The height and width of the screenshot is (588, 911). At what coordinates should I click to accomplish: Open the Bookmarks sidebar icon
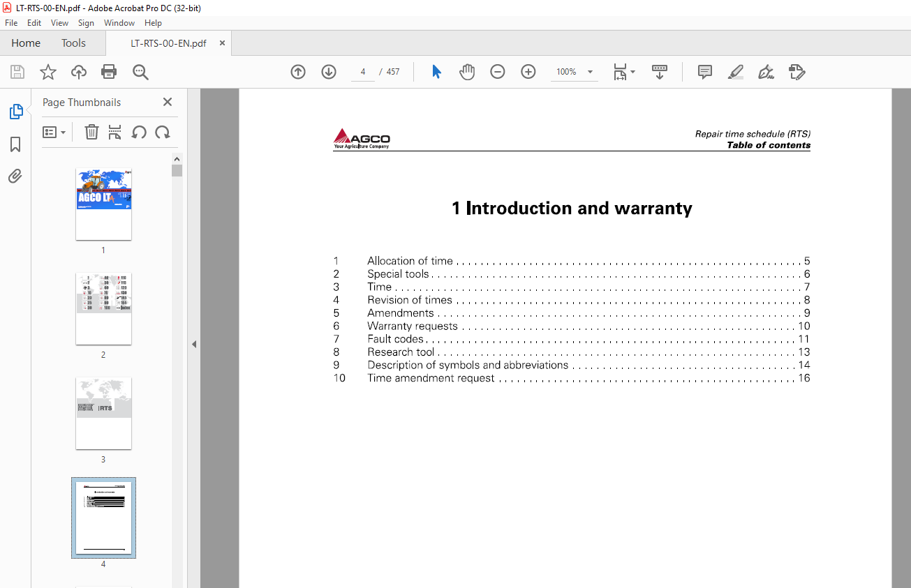pos(15,144)
